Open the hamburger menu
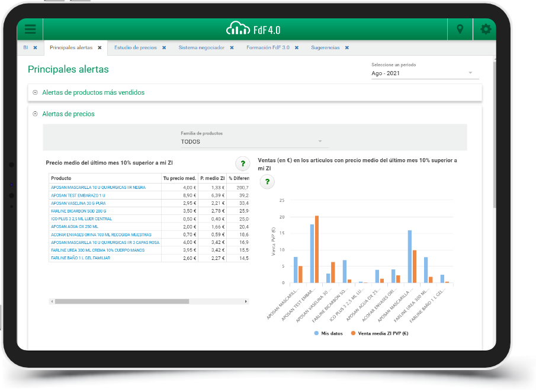This screenshot has width=536, height=392. (x=30, y=29)
